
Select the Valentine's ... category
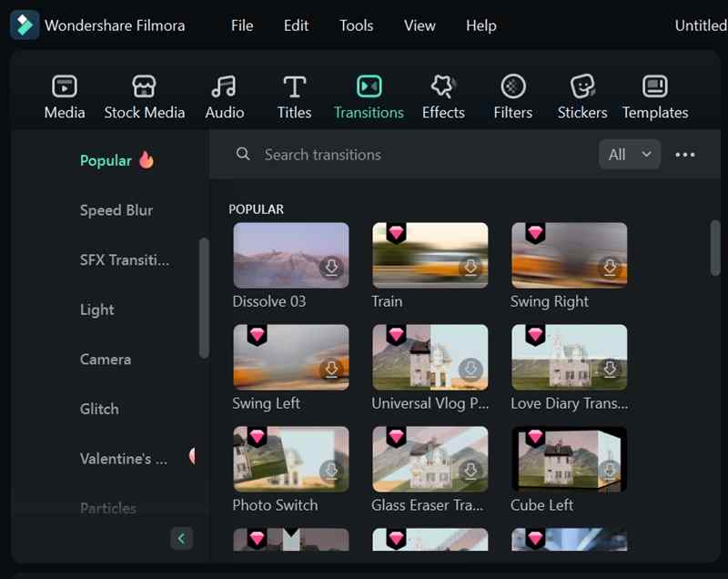pos(124,459)
